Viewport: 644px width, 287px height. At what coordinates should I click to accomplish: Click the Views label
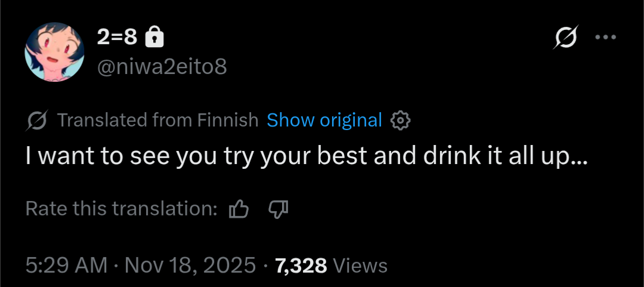(360, 265)
